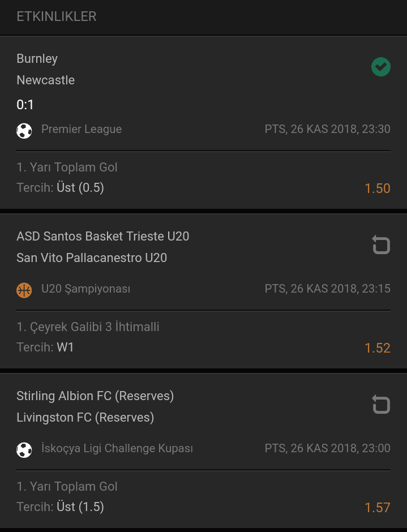Screen dimensions: 407x532
Task: Open U20 Şampiyonası league label
Action: pyautogui.click(x=85, y=289)
